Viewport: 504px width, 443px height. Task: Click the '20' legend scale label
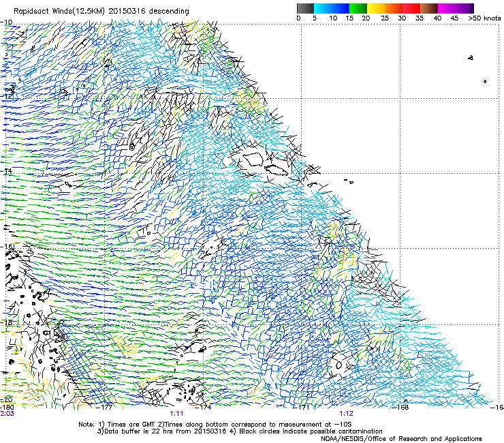coord(366,18)
